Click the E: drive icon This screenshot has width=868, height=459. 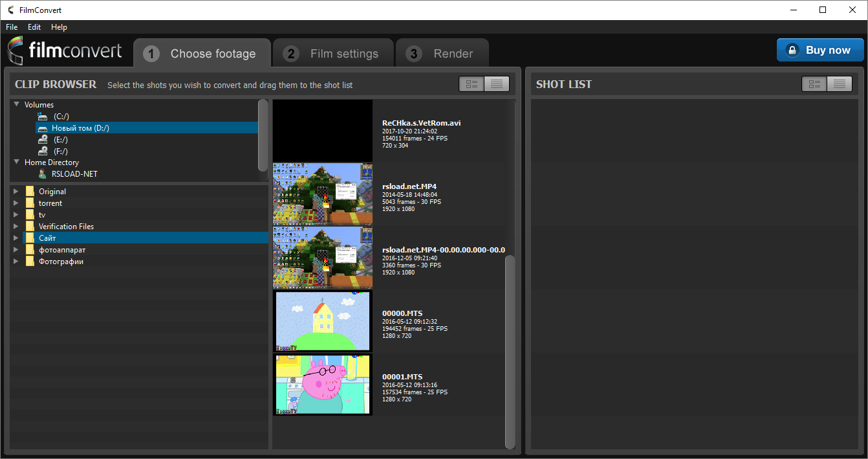tap(43, 140)
